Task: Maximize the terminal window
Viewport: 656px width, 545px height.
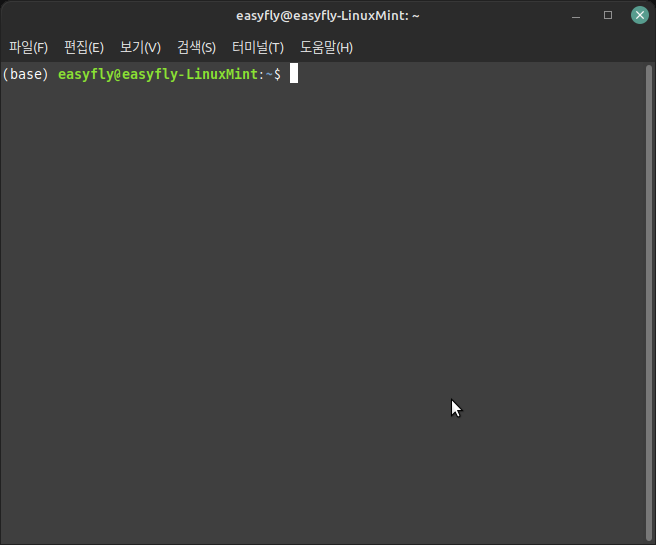Action: [x=608, y=15]
